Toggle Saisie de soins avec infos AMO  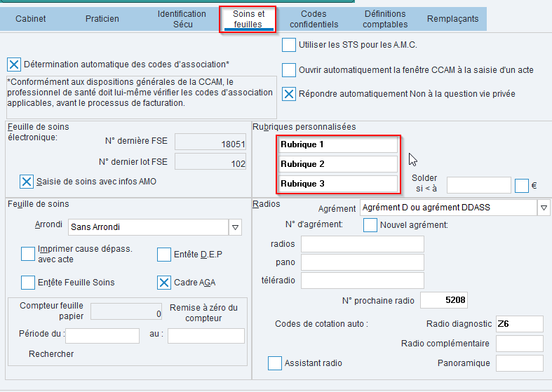click(27, 182)
